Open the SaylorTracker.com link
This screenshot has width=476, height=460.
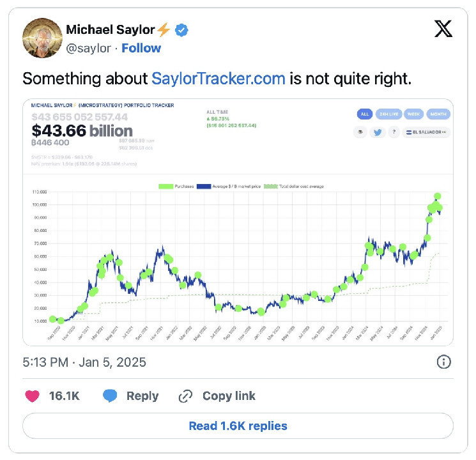tap(218, 79)
